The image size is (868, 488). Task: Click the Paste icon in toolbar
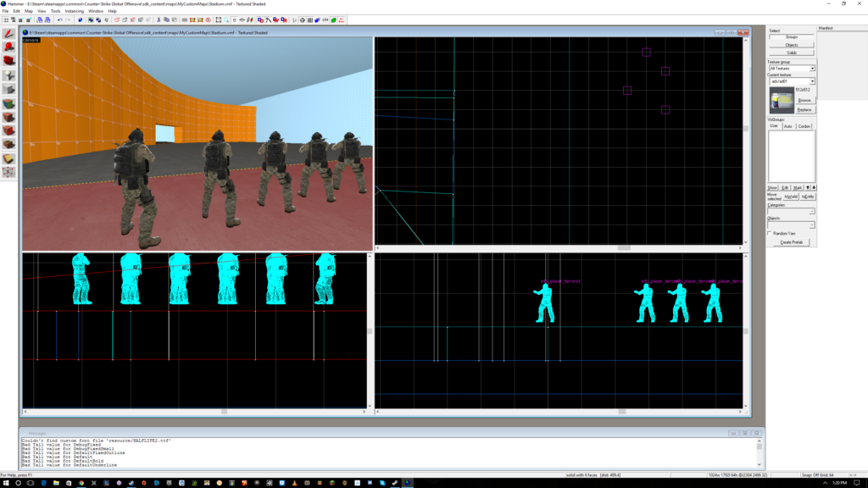174,20
